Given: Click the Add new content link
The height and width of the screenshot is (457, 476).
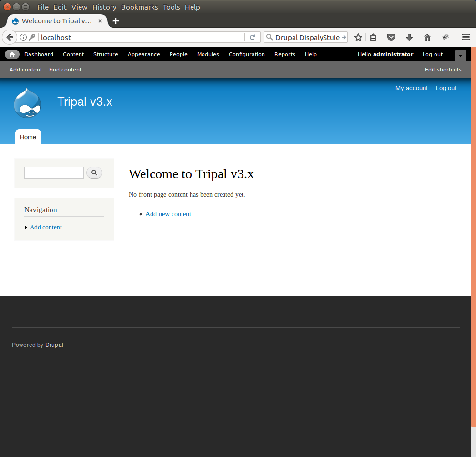Looking at the screenshot, I should click(x=168, y=214).
